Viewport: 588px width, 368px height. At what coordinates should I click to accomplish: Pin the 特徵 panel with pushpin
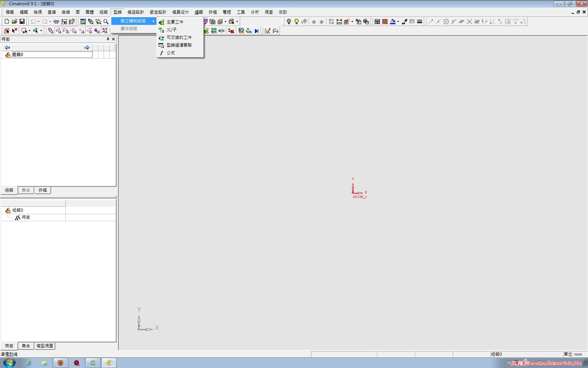(x=108, y=39)
